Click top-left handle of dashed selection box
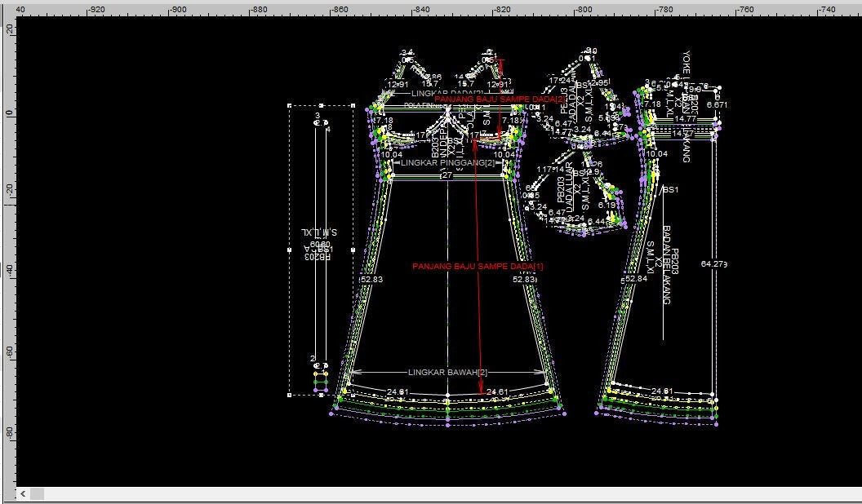Viewport: 862px width, 504px height. point(290,105)
